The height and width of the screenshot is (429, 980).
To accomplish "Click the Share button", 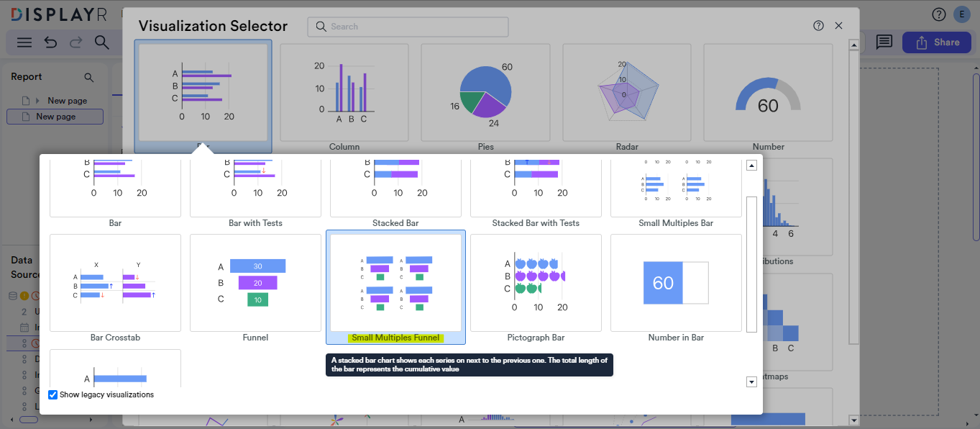I will coord(936,42).
